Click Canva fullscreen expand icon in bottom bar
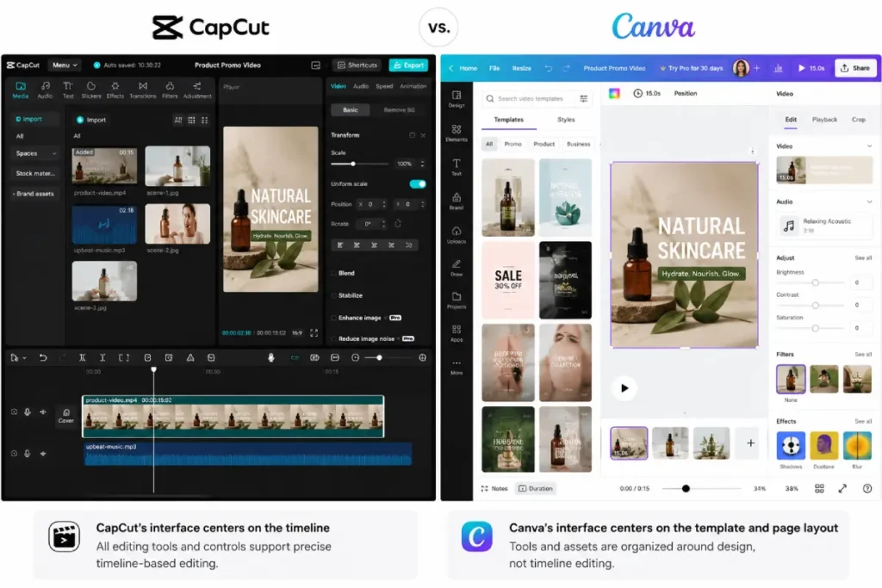Viewport: 882px width, 588px height. 842,488
